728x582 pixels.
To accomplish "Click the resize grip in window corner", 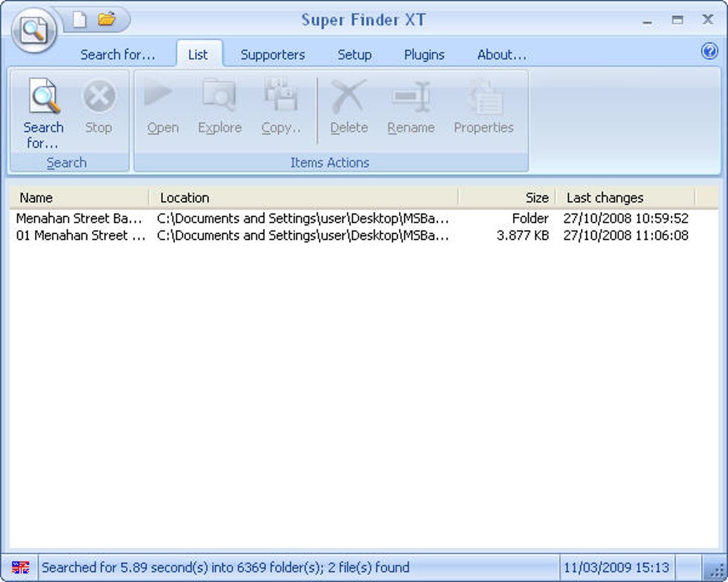I will tap(717, 569).
